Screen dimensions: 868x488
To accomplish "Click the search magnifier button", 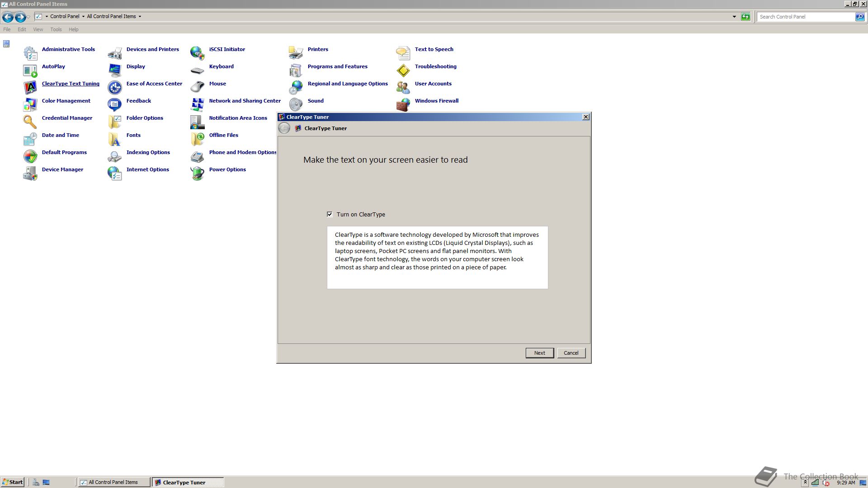I will point(859,17).
